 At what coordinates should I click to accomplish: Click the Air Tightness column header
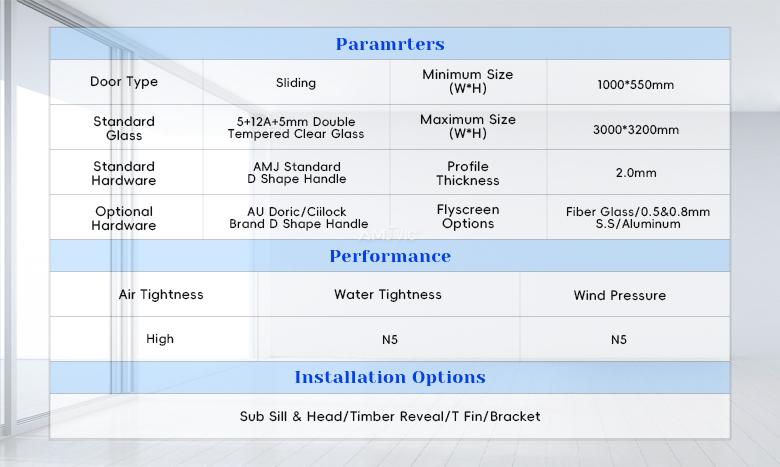click(x=161, y=294)
